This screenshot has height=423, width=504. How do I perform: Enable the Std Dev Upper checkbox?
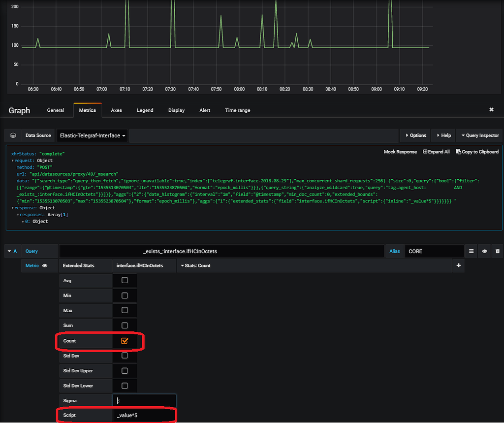pos(125,371)
